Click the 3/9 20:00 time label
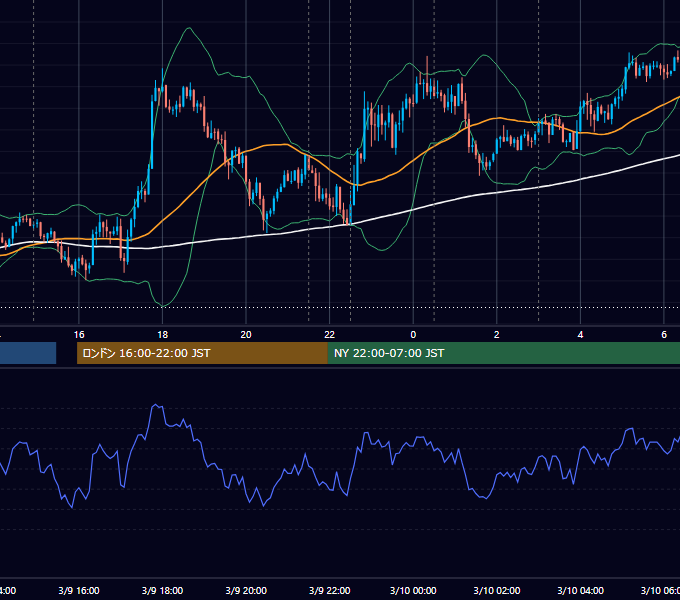Image resolution: width=680 pixels, height=600 pixels. click(x=246, y=590)
